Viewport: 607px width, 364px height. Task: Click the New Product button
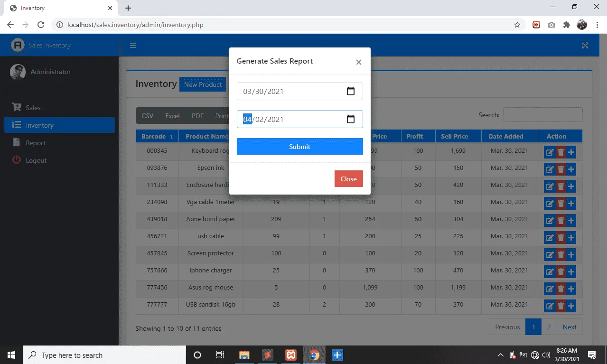click(203, 84)
